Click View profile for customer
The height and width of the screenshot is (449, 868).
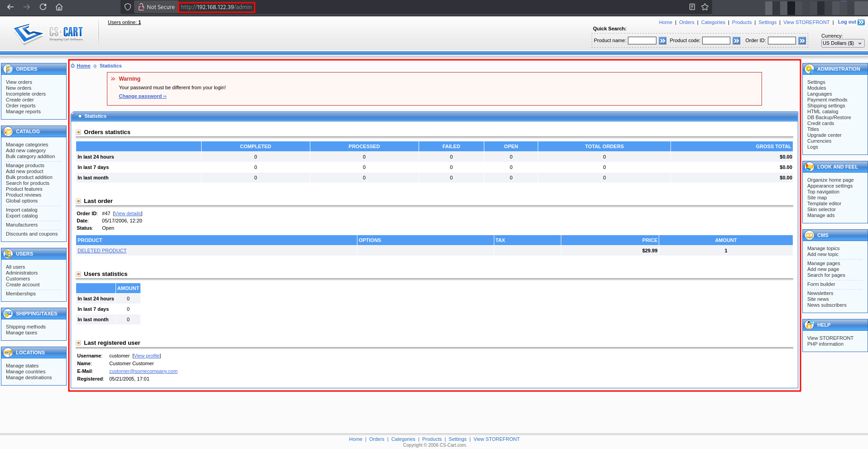tap(147, 356)
